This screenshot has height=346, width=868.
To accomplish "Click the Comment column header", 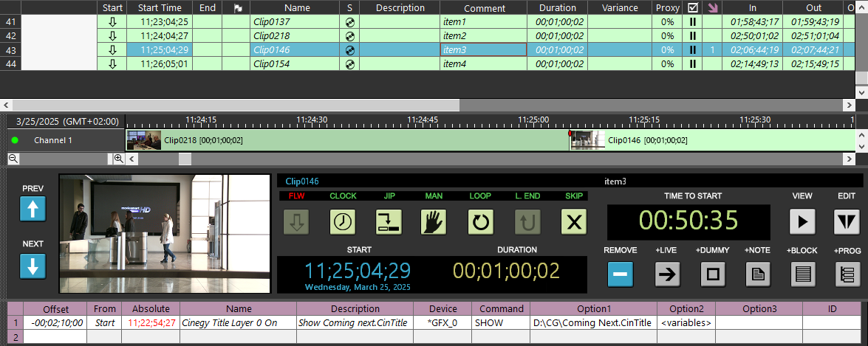I will tap(485, 8).
